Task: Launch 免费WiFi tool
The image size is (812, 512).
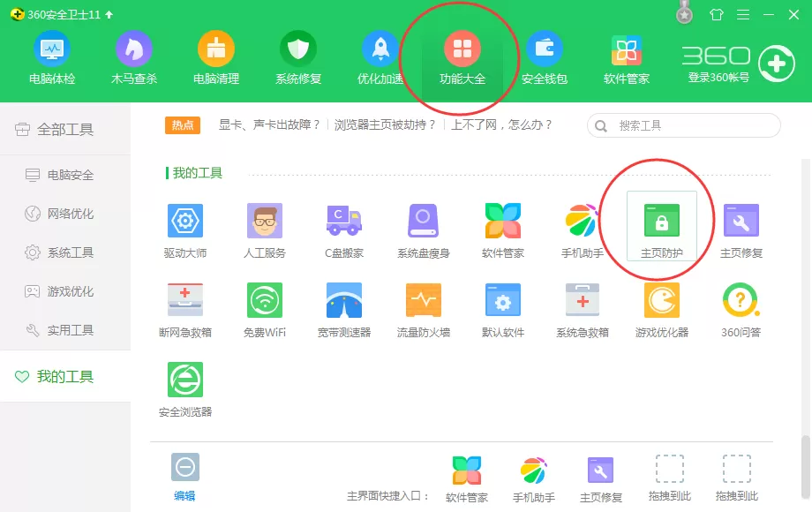Action: pyautogui.click(x=265, y=310)
